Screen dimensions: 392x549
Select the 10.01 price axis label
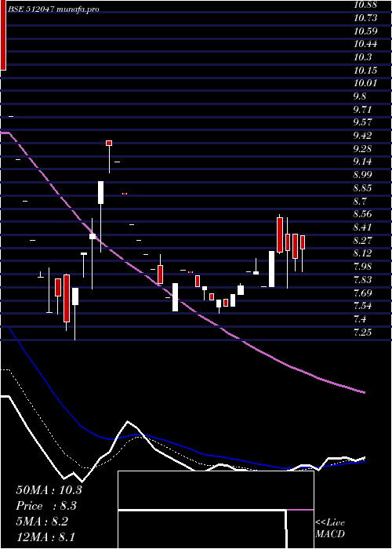coord(365,83)
